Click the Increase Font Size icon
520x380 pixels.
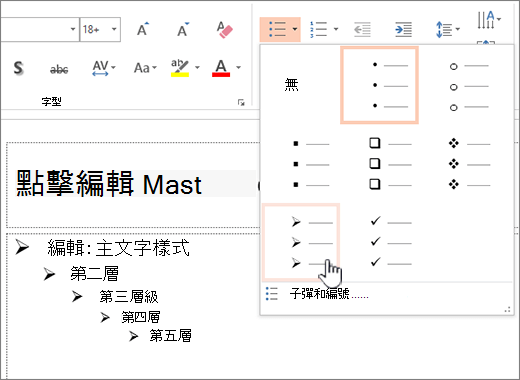(x=143, y=29)
